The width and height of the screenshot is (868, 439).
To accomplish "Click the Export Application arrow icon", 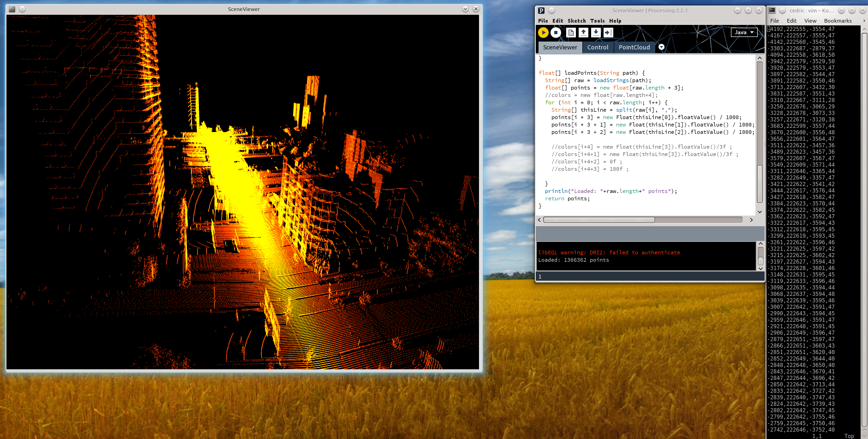I will (x=608, y=32).
